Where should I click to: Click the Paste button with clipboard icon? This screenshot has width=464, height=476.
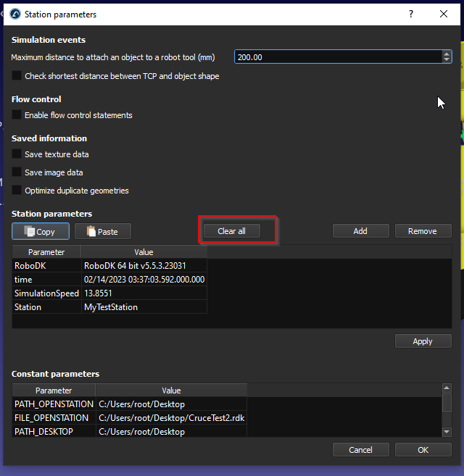point(102,231)
